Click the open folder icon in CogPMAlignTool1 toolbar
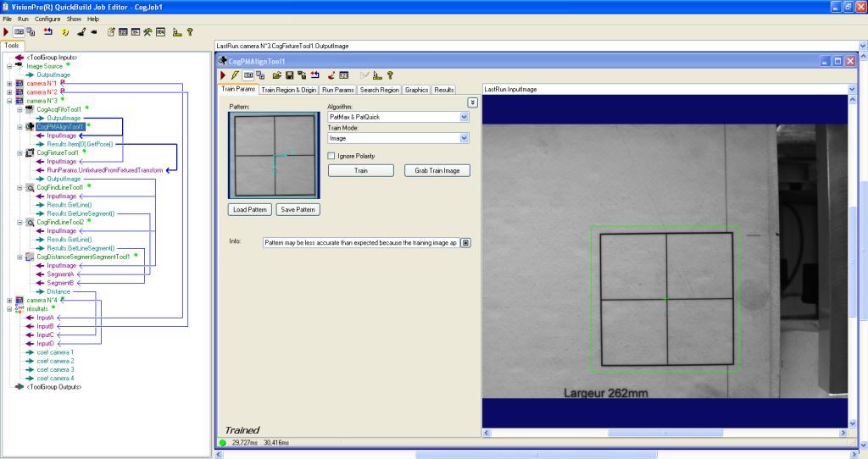868x459 pixels. pyautogui.click(x=276, y=75)
